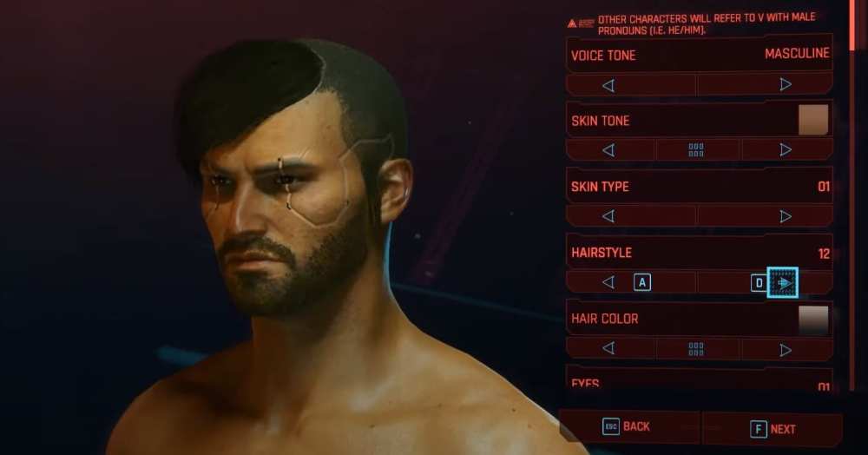This screenshot has height=455, width=868.
Task: Select the Voice Tone option row
Action: click(x=700, y=54)
